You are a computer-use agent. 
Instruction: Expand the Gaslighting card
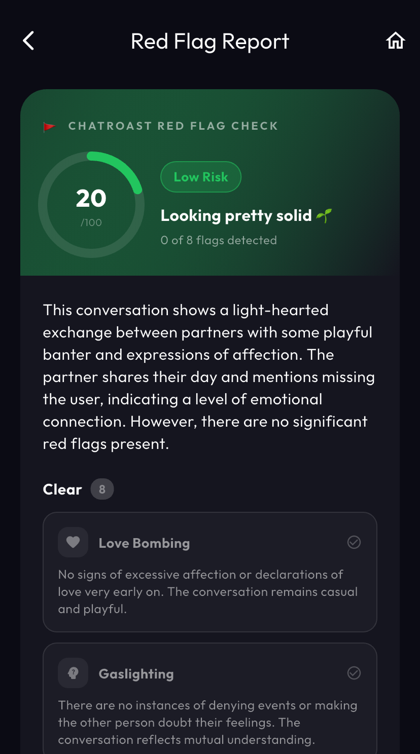click(x=210, y=698)
